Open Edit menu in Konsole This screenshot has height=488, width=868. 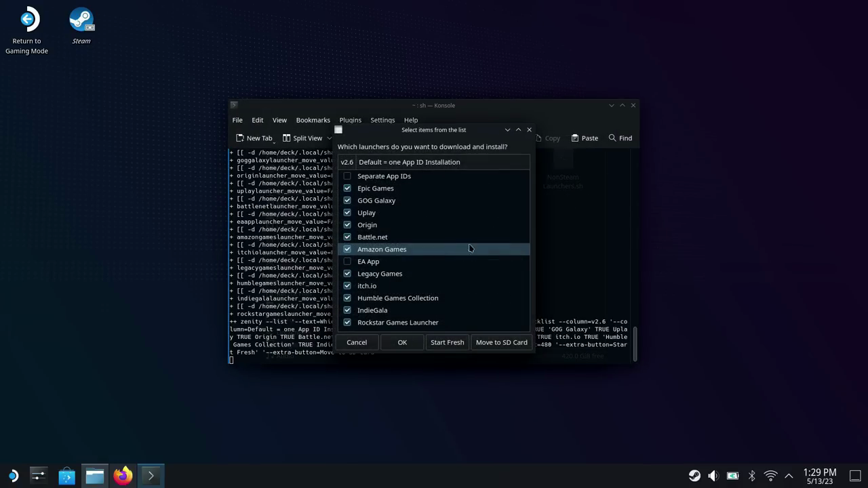click(258, 120)
